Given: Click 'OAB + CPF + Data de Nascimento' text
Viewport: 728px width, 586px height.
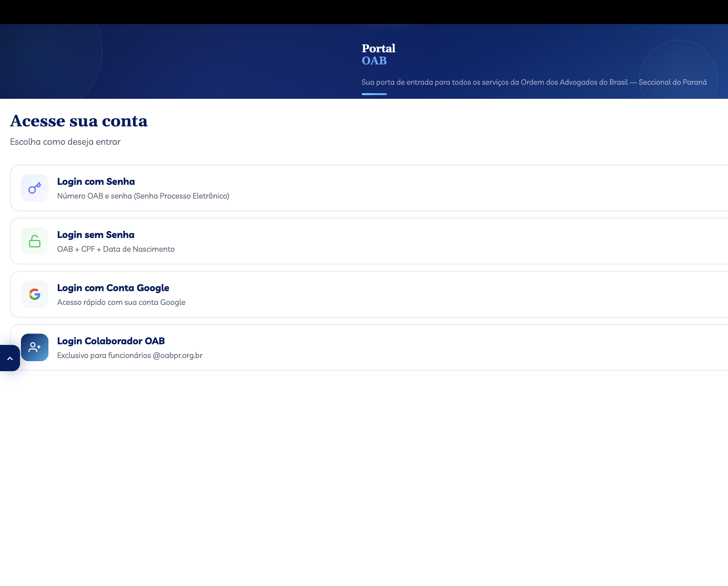Looking at the screenshot, I should point(116,249).
